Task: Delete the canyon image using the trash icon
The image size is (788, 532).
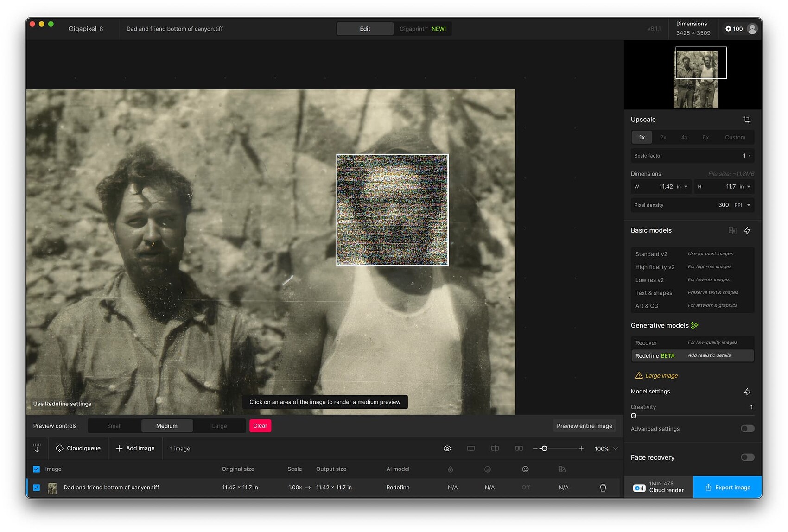Action: [603, 487]
